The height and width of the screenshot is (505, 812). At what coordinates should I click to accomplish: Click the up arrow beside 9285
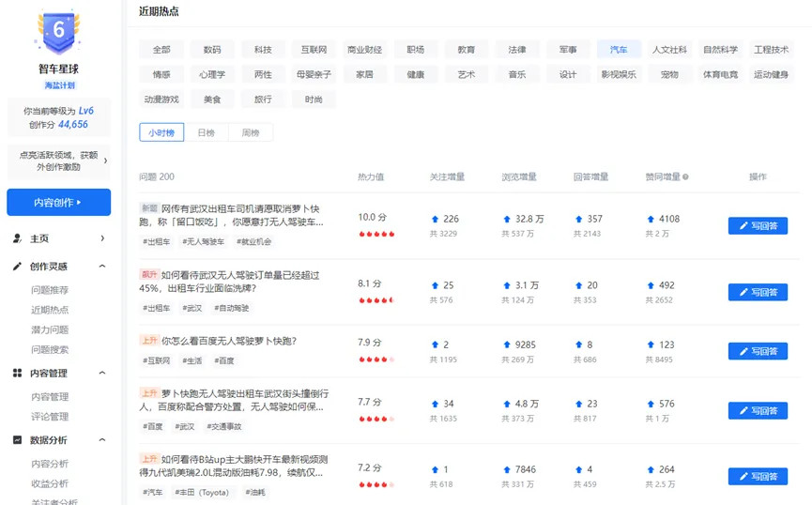coord(507,344)
